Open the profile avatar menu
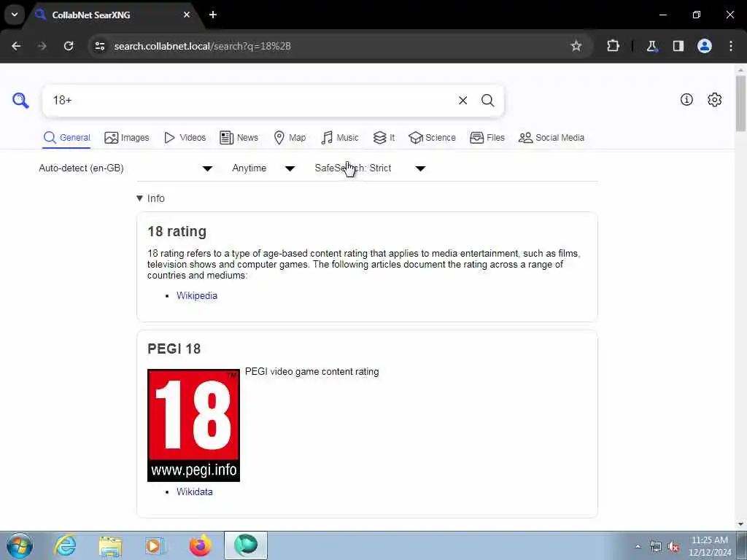747x560 pixels. (704, 46)
